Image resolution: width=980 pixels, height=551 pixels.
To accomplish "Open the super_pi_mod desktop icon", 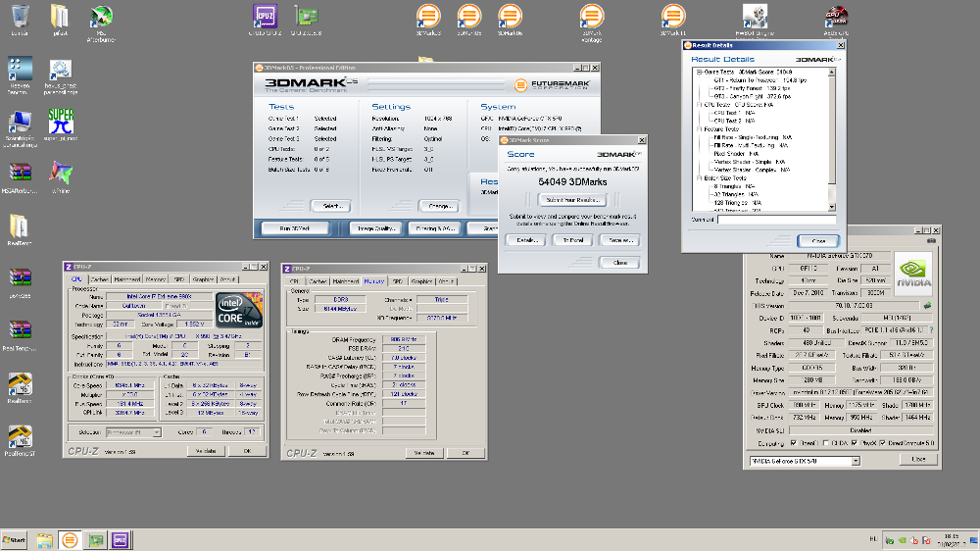I will [61, 124].
